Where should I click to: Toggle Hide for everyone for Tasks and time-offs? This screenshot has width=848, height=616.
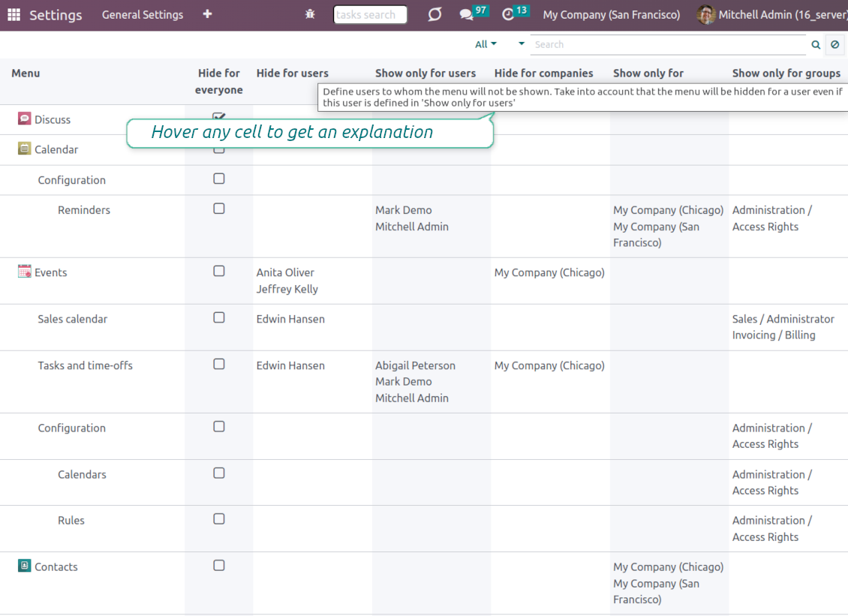pyautogui.click(x=218, y=364)
